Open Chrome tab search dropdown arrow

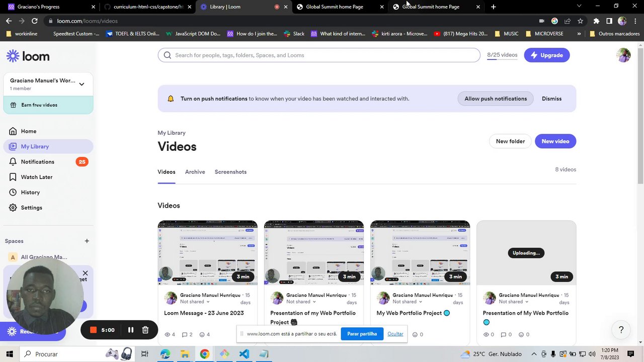coord(579,7)
